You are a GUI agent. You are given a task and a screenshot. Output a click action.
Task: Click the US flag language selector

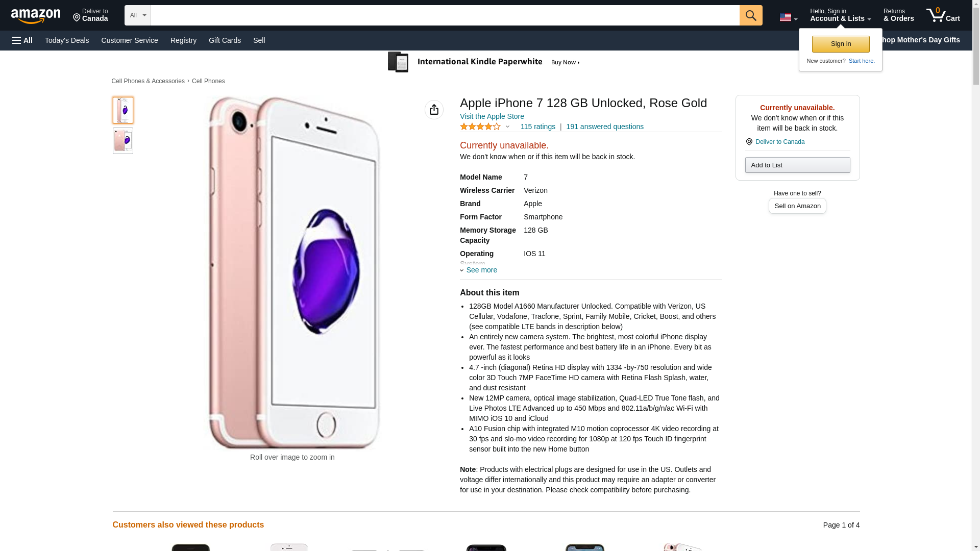788,17
